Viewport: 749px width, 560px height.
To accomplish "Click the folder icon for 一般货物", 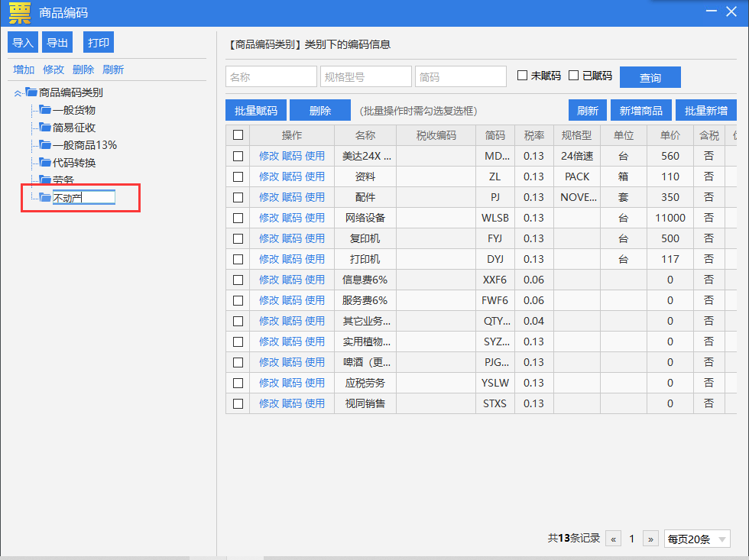I will pyautogui.click(x=45, y=110).
